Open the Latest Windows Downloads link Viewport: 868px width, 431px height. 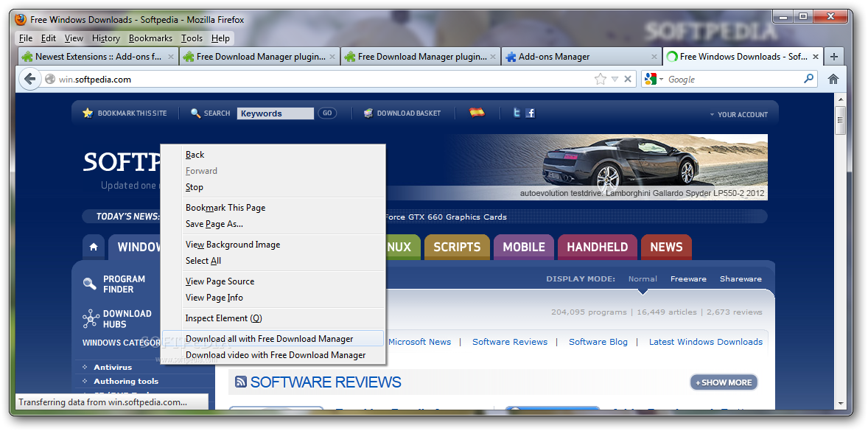click(x=706, y=342)
